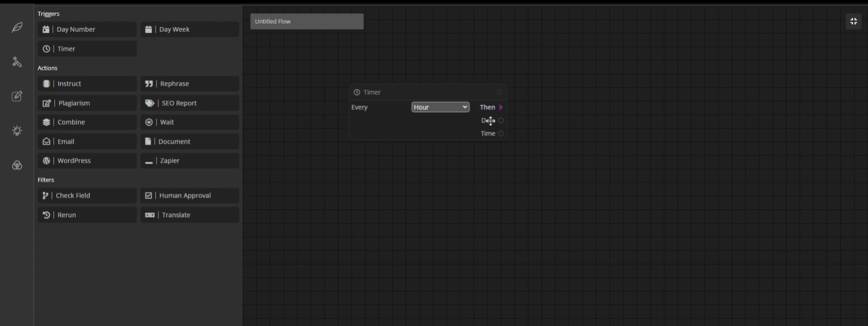The height and width of the screenshot is (326, 868).
Task: Collapse fullscreen using the top-right icon
Action: pos(853,21)
